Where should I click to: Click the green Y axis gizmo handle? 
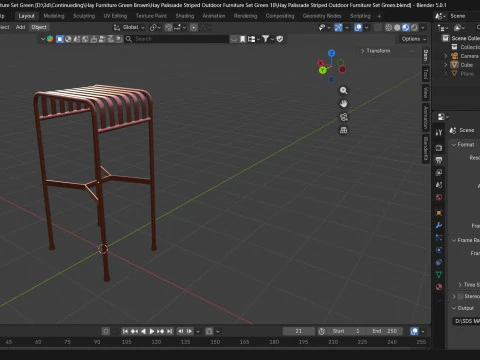pos(322,70)
